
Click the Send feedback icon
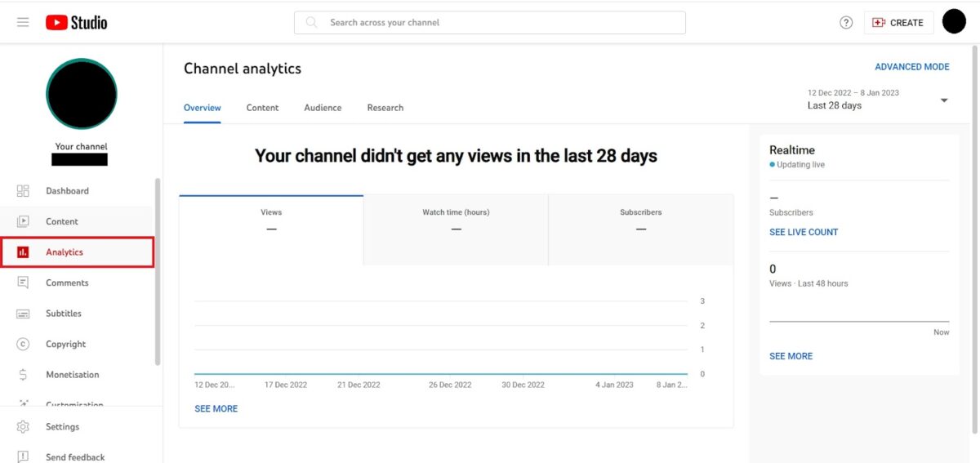(x=23, y=457)
